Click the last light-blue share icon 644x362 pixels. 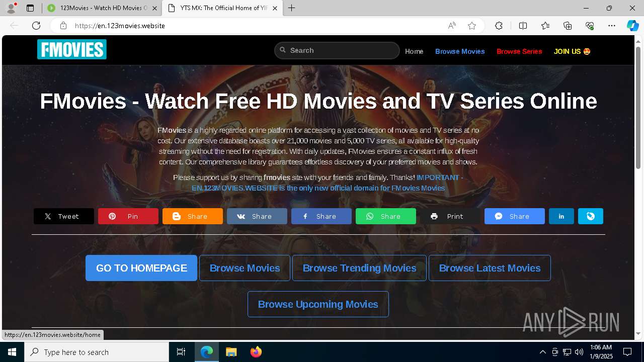coord(591,216)
